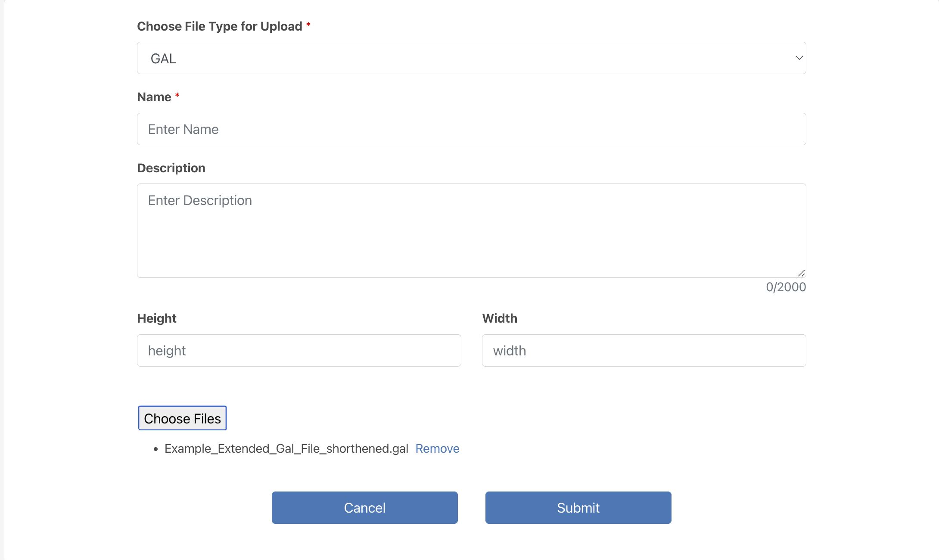
Task: Submit the file upload form
Action: pyautogui.click(x=578, y=508)
